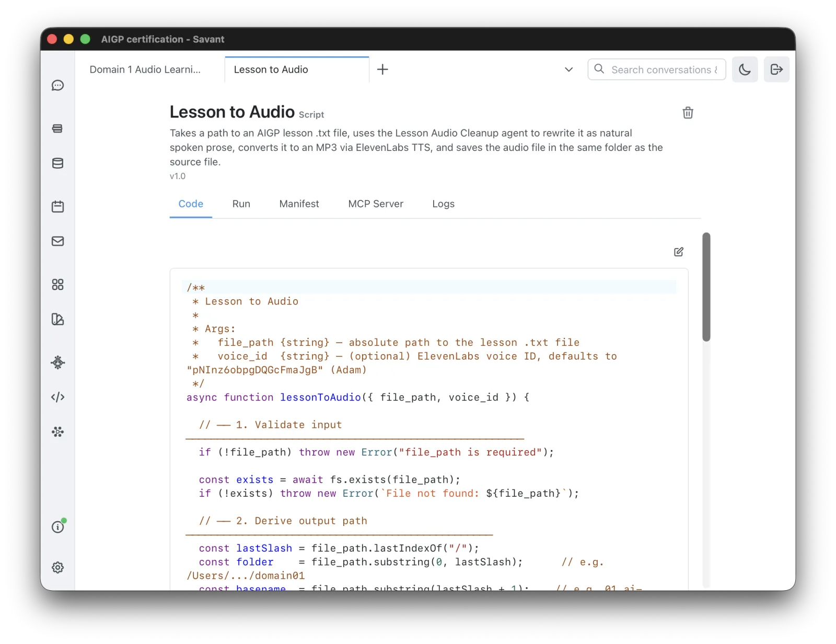Click the green fullscreen window button
The image size is (836, 644).
pos(85,39)
